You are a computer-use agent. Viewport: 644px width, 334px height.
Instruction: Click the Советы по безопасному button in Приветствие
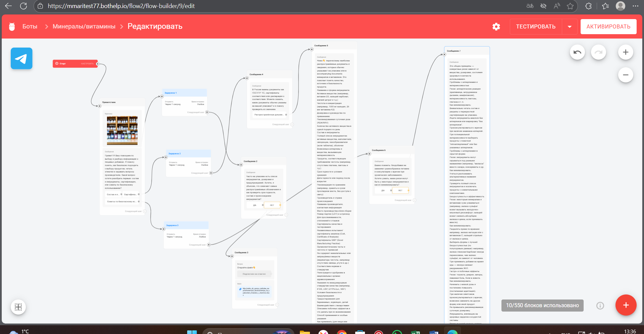point(121,201)
